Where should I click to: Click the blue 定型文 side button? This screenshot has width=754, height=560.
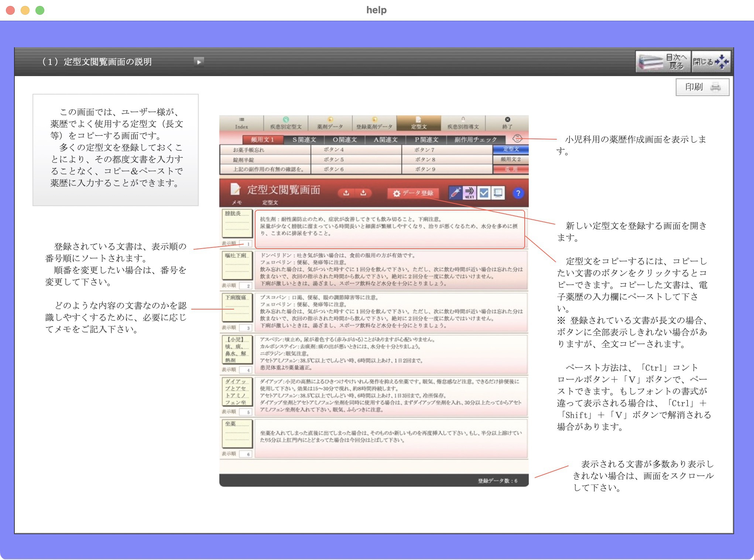pyautogui.click(x=511, y=149)
